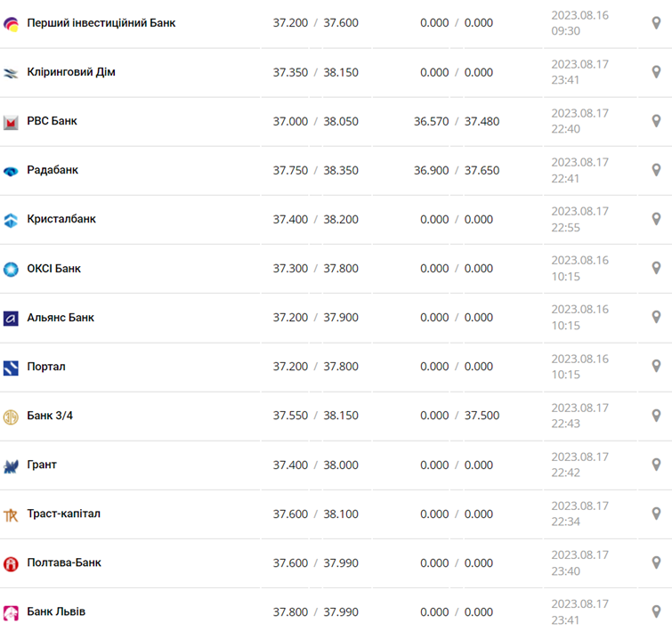Click Полтава-Банк location pin
The height and width of the screenshot is (631, 672).
[656, 562]
